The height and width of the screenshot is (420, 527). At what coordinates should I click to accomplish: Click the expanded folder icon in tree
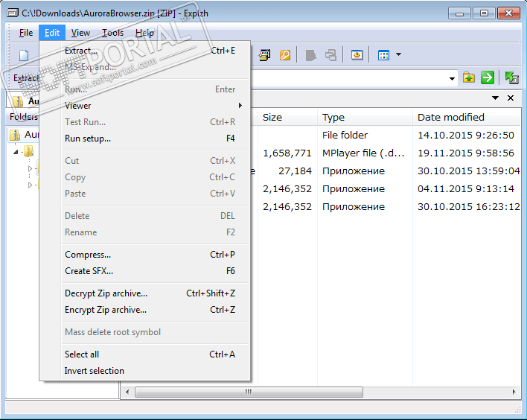[29, 151]
